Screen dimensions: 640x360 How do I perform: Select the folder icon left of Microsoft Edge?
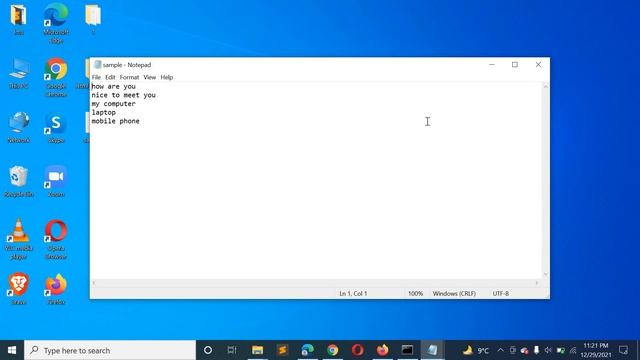[x=19, y=20]
